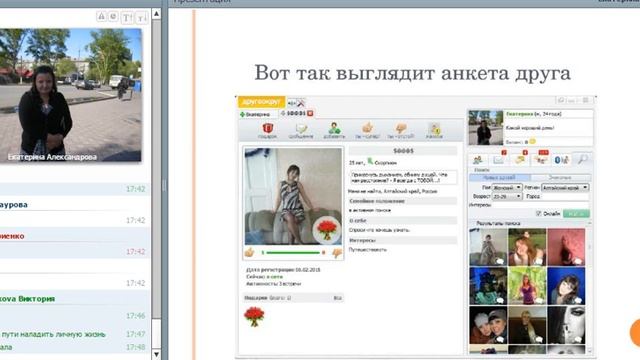Click the orange ДругВокруг logo button
Image resolution: width=640 pixels, height=360 pixels.
tap(261, 101)
